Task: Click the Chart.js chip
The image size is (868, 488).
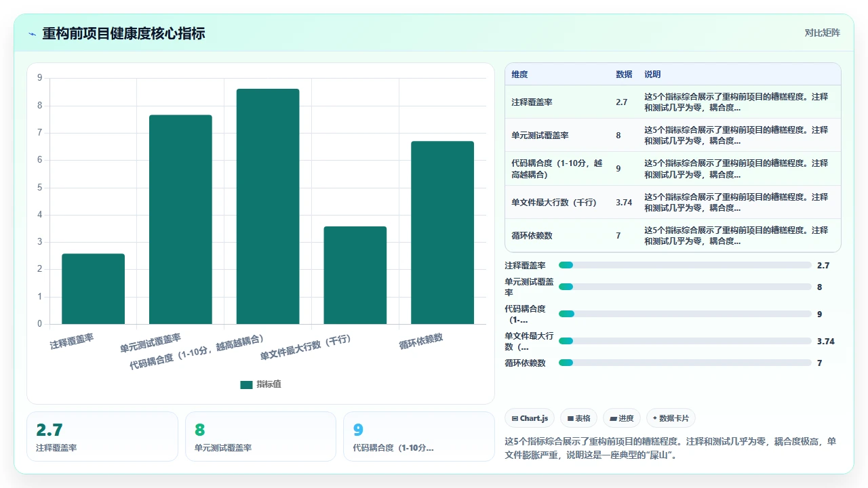Action: tap(530, 418)
